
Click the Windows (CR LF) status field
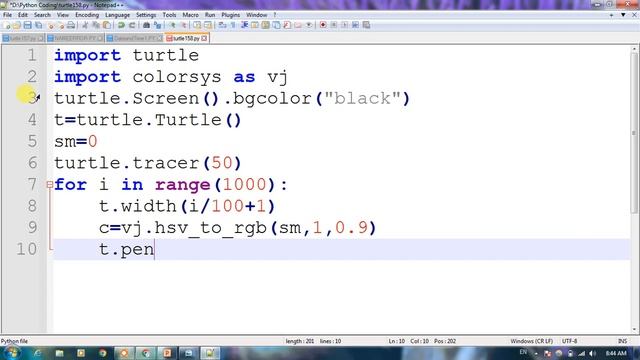click(x=531, y=341)
